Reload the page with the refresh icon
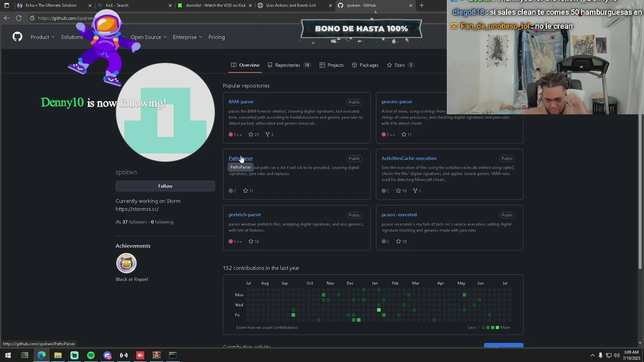644x362 pixels. (19, 18)
